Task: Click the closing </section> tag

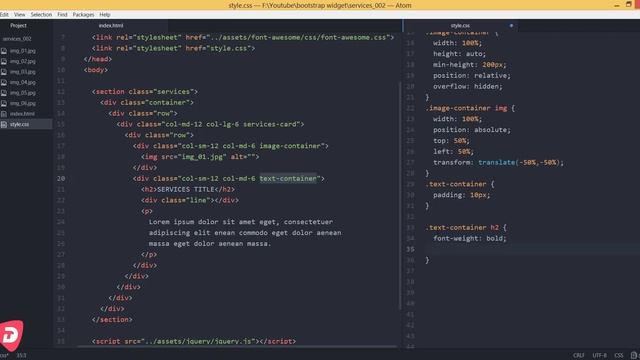Action: point(112,320)
